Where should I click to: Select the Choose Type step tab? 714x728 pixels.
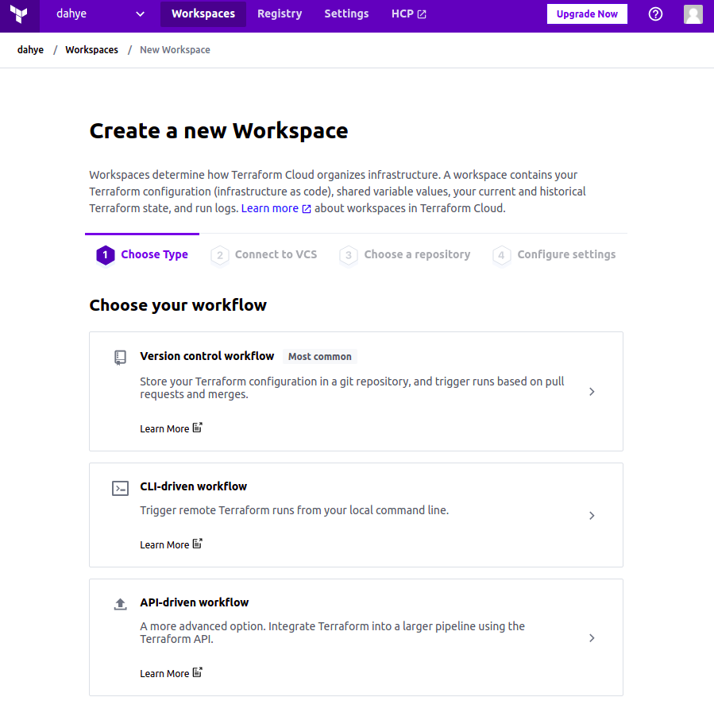click(x=142, y=254)
